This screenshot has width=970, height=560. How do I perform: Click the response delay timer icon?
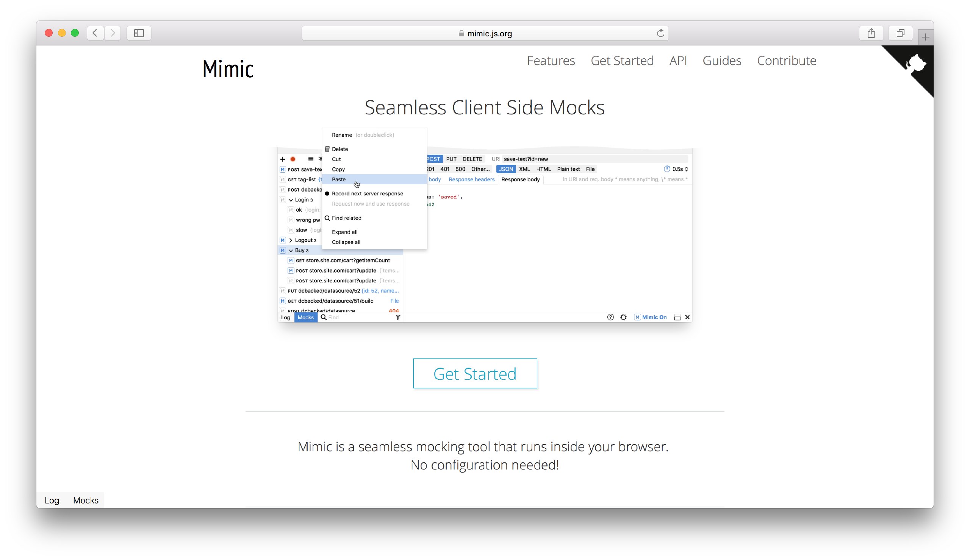pyautogui.click(x=667, y=169)
